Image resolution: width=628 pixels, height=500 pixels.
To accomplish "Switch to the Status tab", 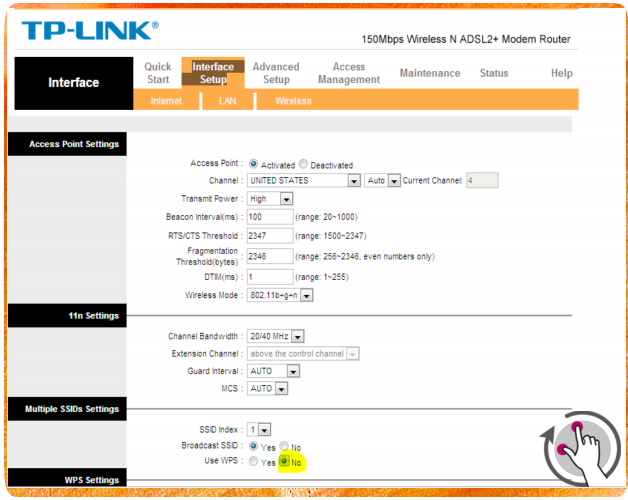I will pos(494,73).
